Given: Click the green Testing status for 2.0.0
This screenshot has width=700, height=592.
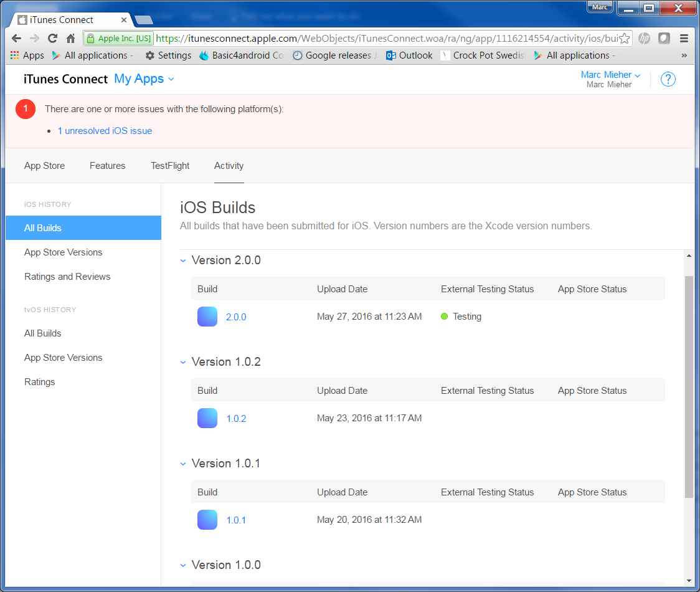Looking at the screenshot, I should point(461,317).
